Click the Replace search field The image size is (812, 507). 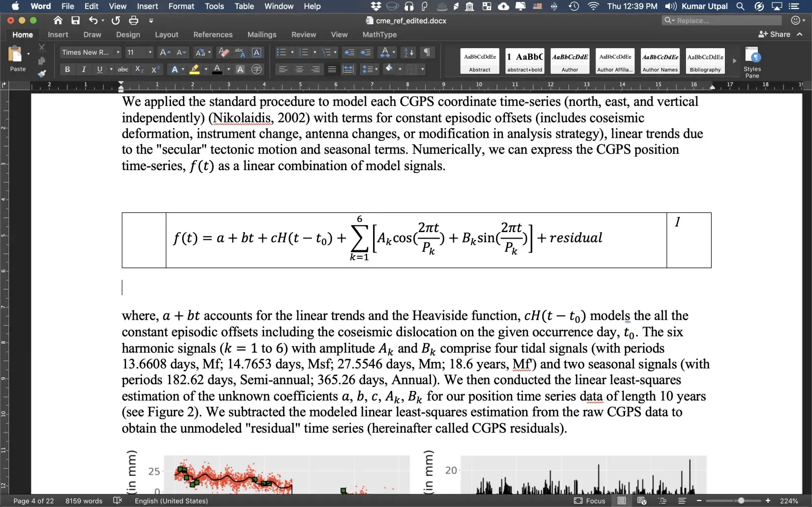(x=721, y=20)
